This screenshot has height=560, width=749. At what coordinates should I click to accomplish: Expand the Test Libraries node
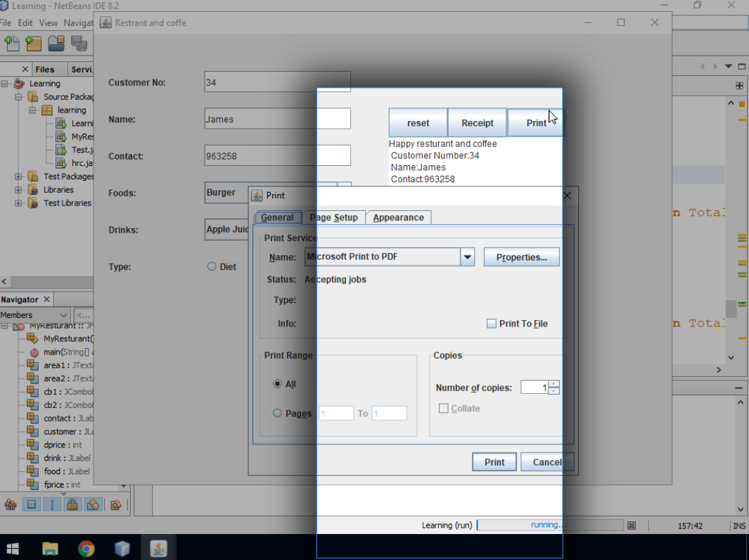click(x=18, y=203)
